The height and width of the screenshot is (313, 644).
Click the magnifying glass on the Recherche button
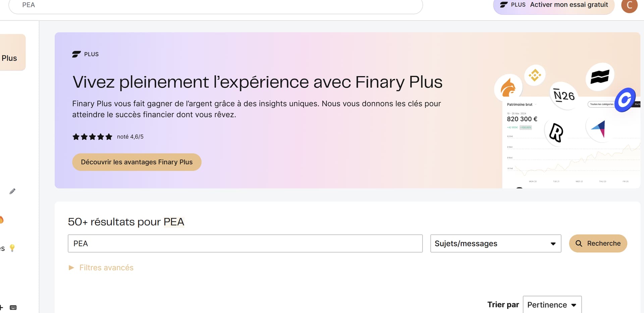579,243
